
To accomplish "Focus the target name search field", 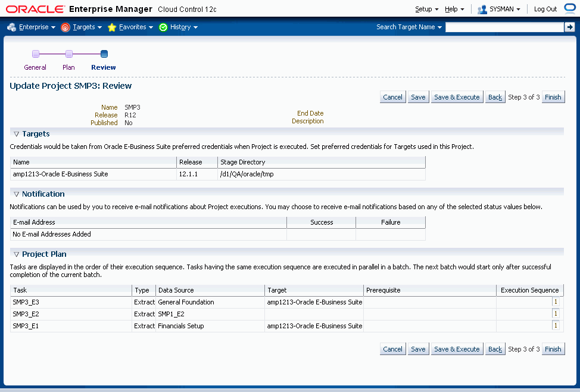I will tap(504, 27).
